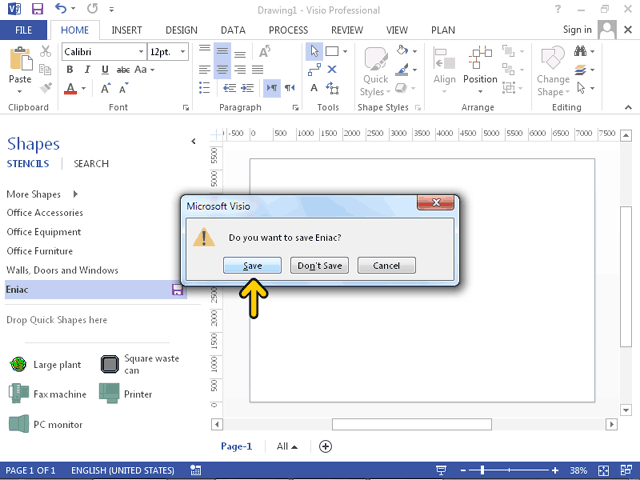Select the Pointer Tool in the ribbon
This screenshot has width=640, height=480.
click(314, 50)
